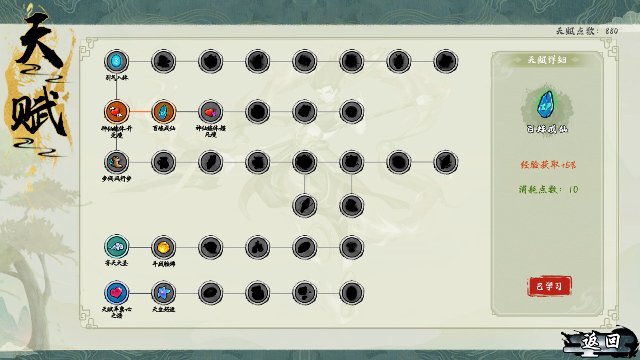
Task: Click the blue crystal preview in the detail panel
Action: pyautogui.click(x=546, y=105)
